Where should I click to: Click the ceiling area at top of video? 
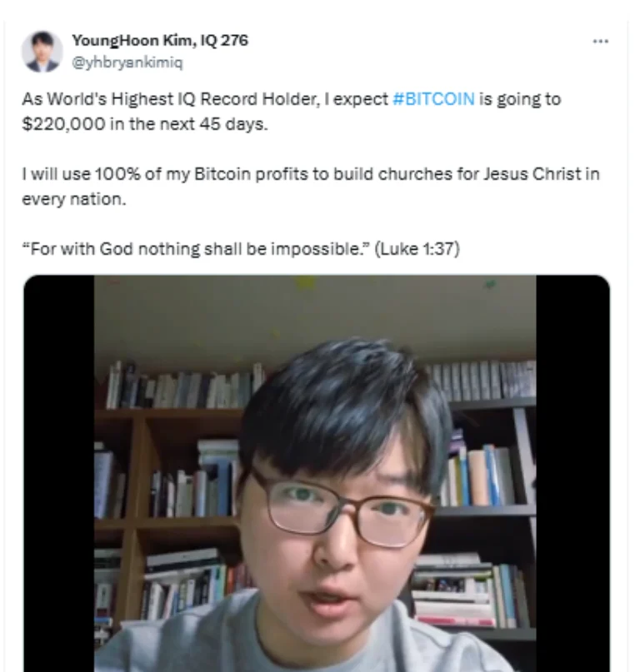pos(315,313)
